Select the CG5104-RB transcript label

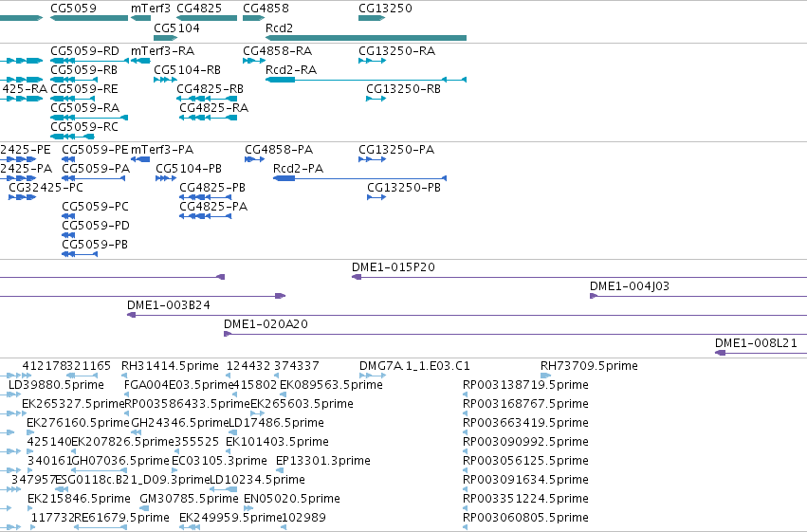tap(188, 70)
